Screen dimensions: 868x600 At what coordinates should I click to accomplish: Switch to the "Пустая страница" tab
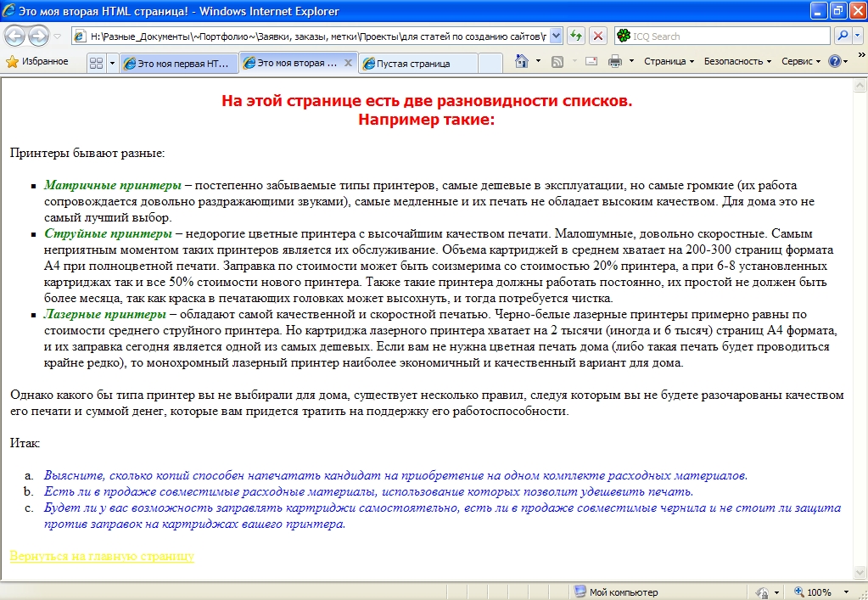click(418, 63)
